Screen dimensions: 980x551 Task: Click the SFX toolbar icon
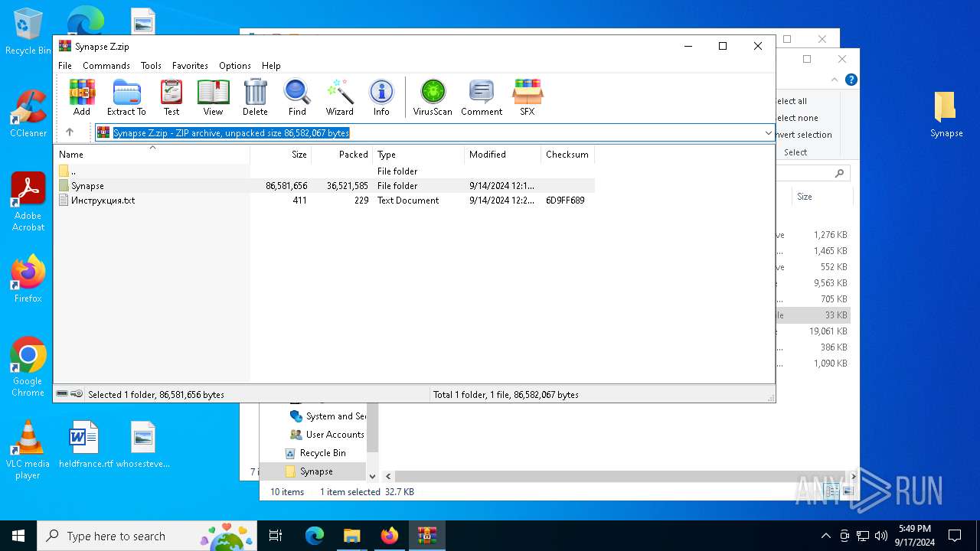(x=528, y=97)
